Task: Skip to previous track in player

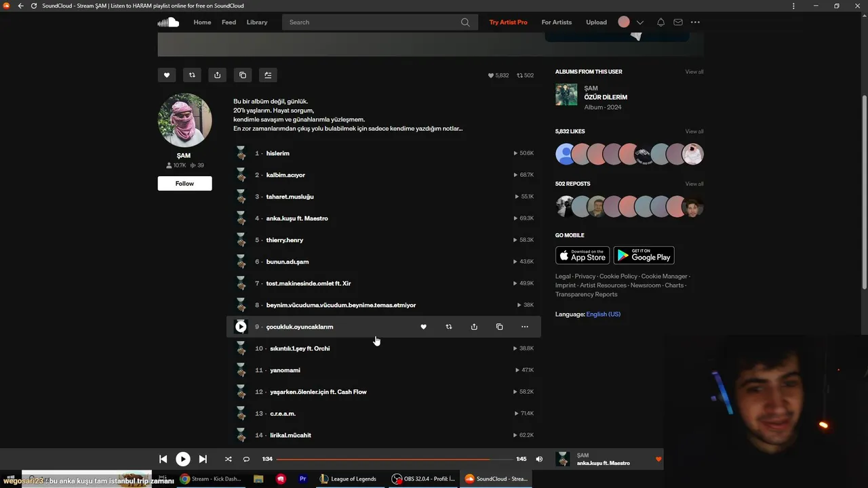Action: (163, 459)
